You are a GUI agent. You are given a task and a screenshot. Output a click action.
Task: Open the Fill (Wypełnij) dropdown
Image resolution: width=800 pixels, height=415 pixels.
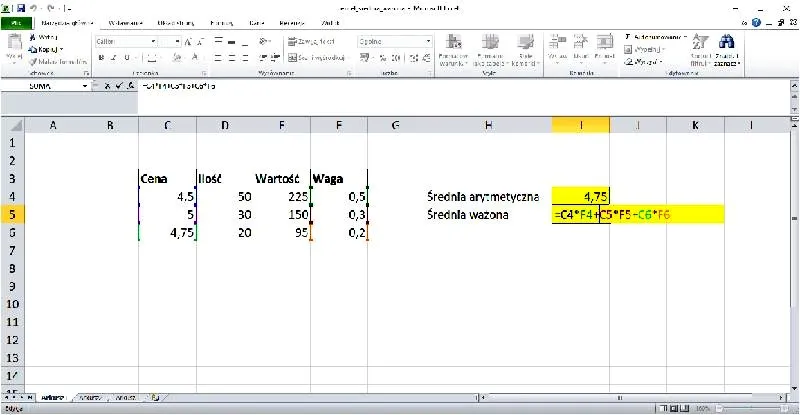click(x=664, y=50)
